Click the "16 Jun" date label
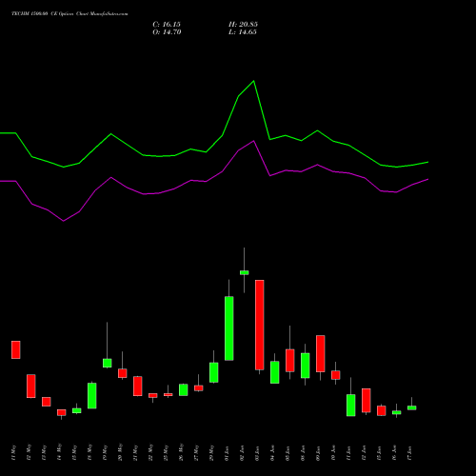The height and width of the screenshot is (476, 476). (394, 453)
